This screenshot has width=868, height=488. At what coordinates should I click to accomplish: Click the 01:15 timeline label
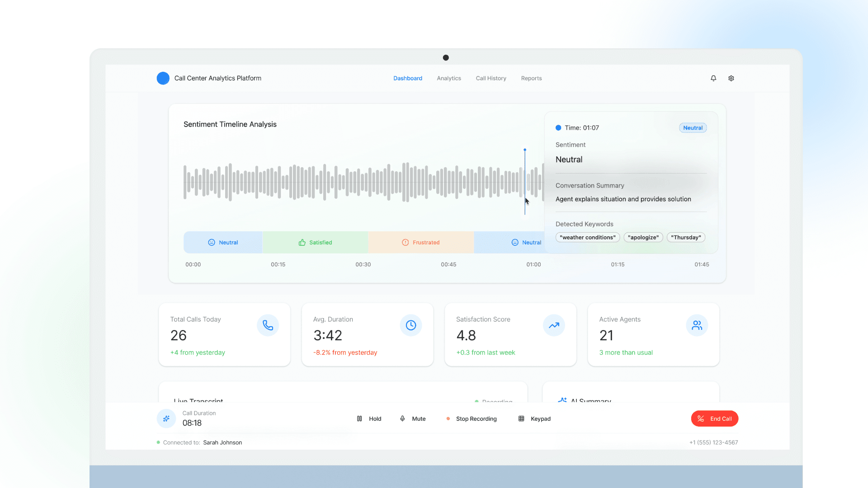[618, 264]
